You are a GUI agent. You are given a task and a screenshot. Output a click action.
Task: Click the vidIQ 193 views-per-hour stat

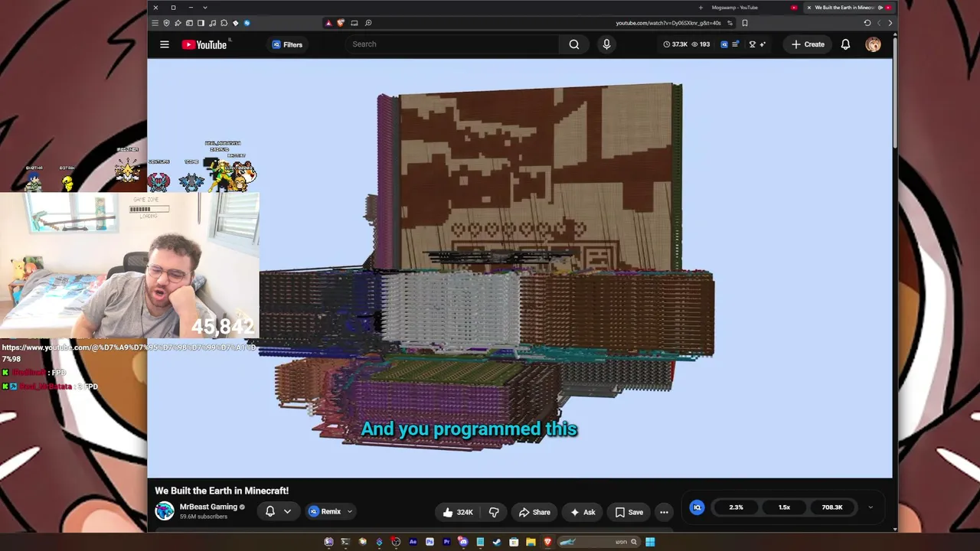701,44
